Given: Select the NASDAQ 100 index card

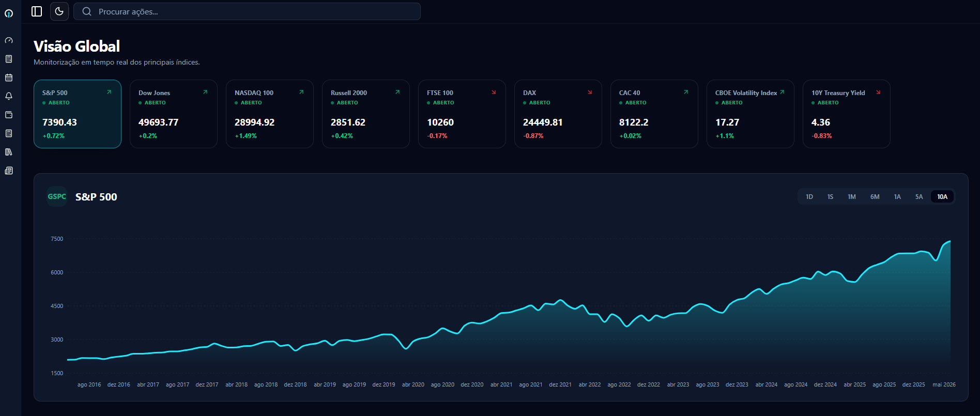Looking at the screenshot, I should click(x=270, y=114).
